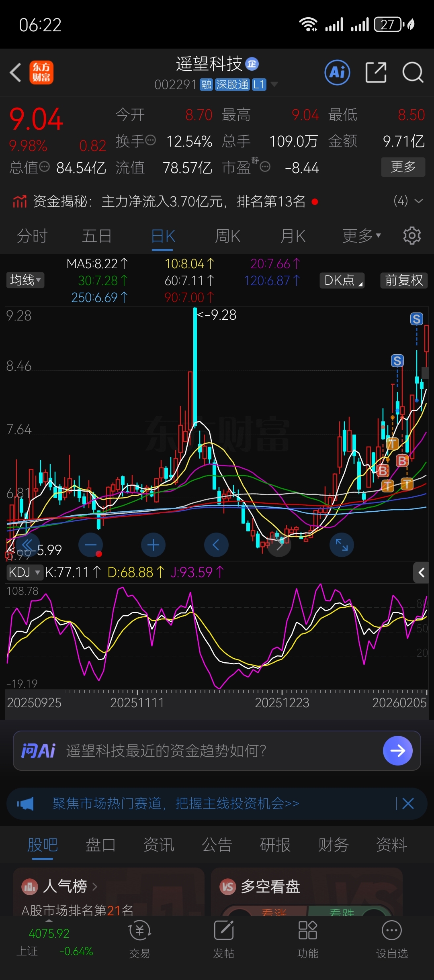Tap K:77.11 KDJ value

point(73,572)
